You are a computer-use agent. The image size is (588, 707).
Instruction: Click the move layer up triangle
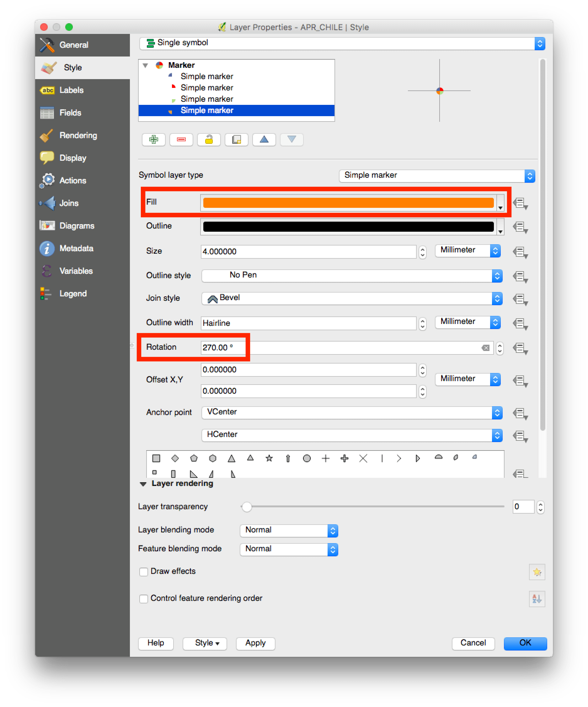264,139
